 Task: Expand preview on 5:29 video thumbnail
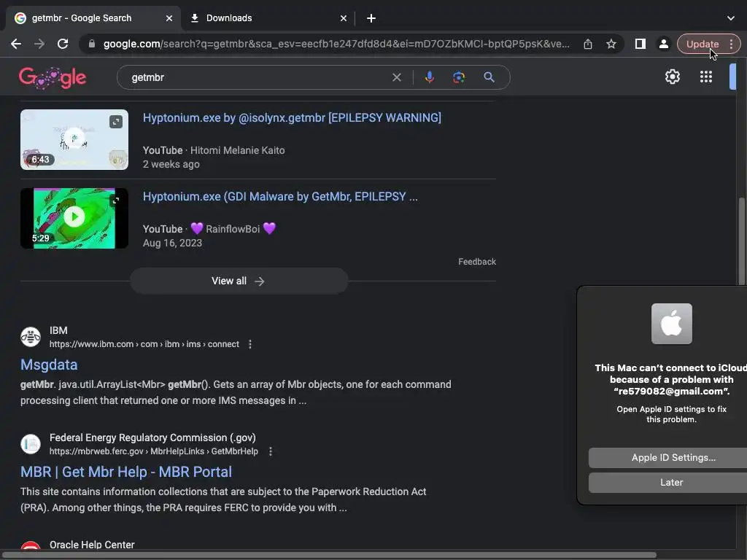115,201
